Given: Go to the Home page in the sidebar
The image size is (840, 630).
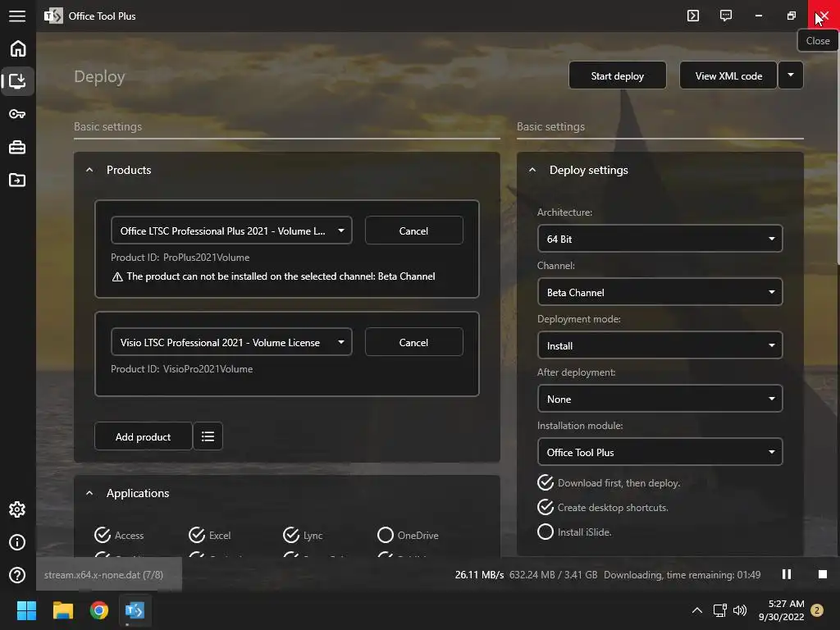Looking at the screenshot, I should tap(18, 48).
